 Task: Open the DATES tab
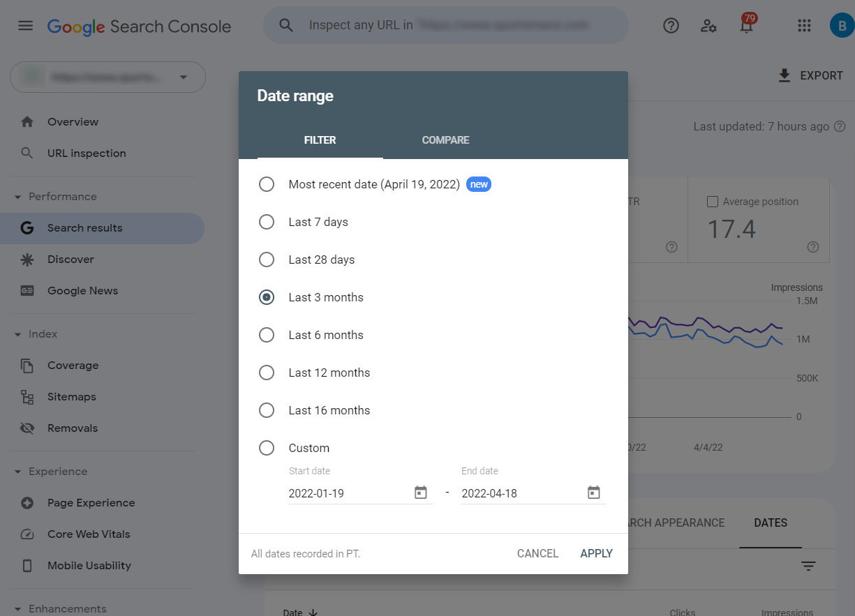coord(771,523)
